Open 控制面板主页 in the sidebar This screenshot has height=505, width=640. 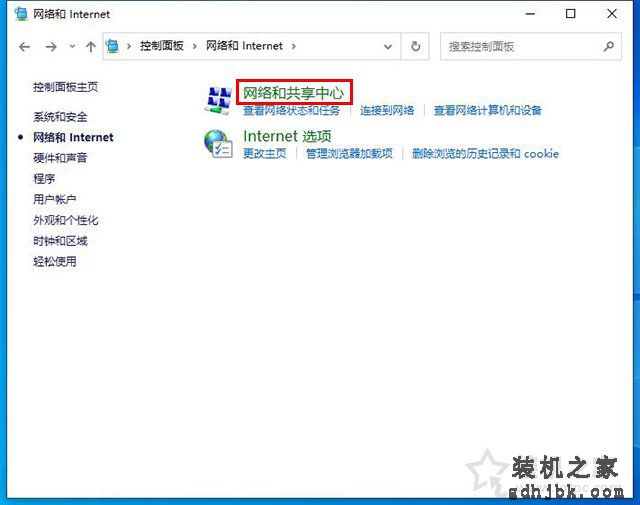tap(65, 87)
